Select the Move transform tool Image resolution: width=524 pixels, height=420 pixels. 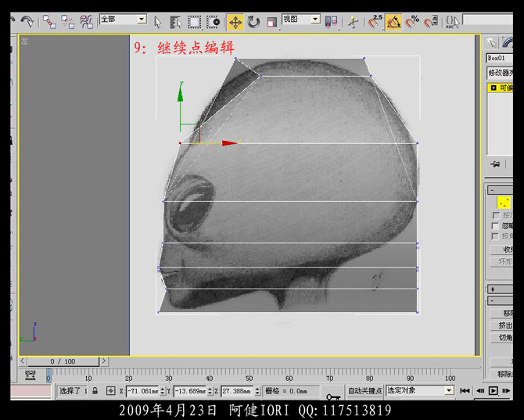coord(235,22)
